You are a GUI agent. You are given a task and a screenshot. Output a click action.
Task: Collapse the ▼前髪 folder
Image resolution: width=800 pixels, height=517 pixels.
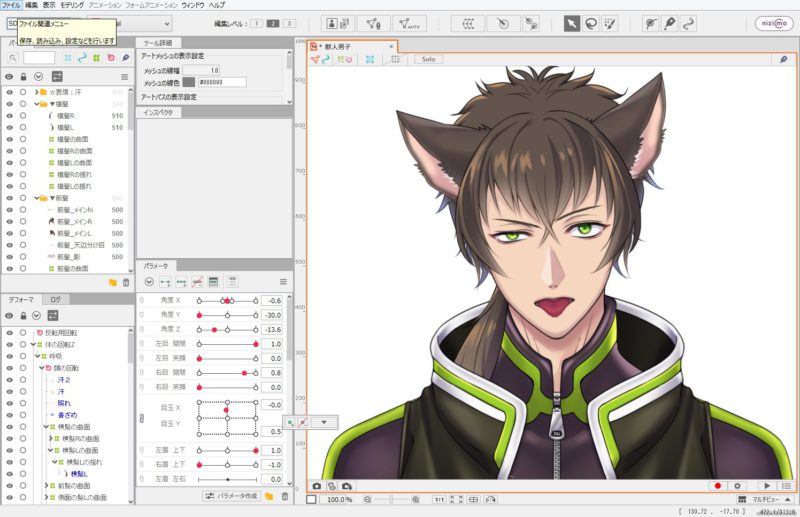coord(37,198)
